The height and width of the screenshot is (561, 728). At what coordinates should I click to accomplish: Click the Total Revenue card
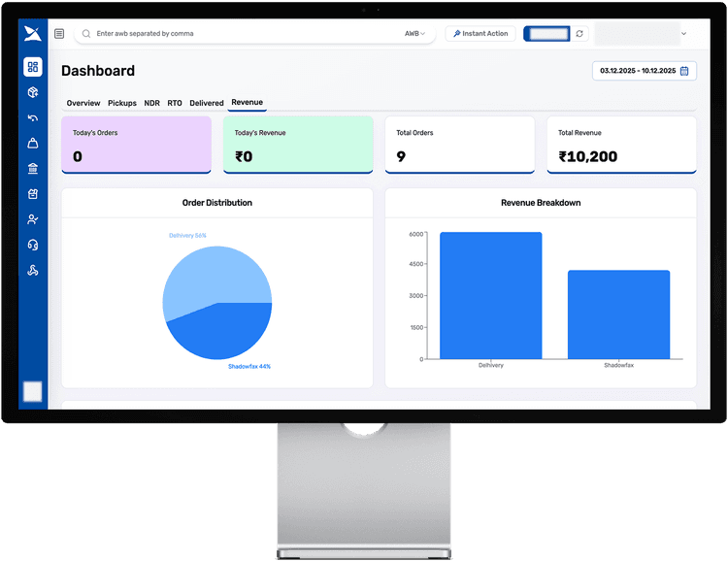click(x=621, y=146)
